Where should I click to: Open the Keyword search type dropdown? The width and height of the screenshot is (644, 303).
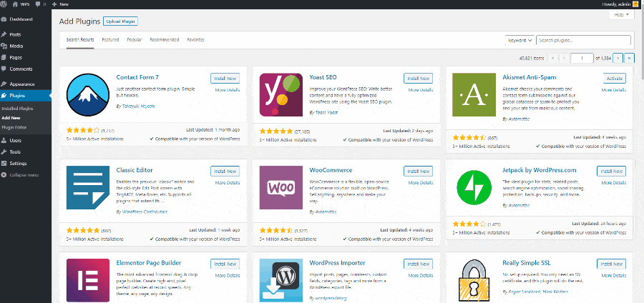point(519,41)
